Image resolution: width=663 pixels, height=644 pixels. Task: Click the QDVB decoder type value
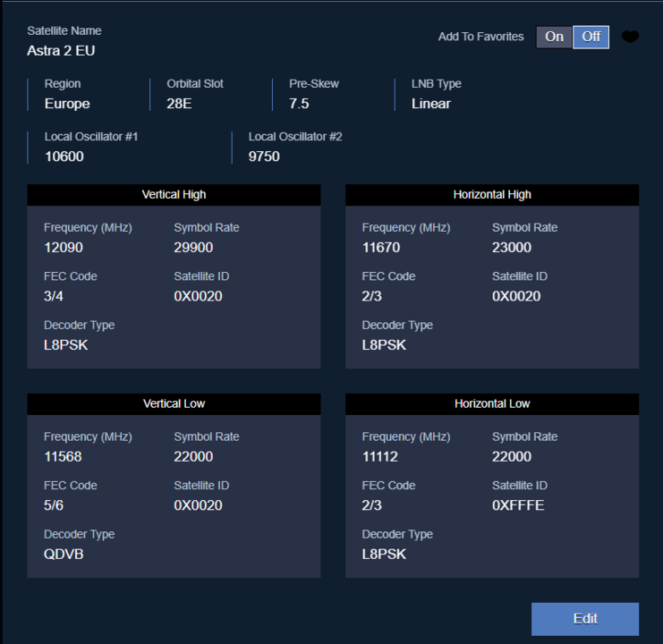click(x=64, y=554)
